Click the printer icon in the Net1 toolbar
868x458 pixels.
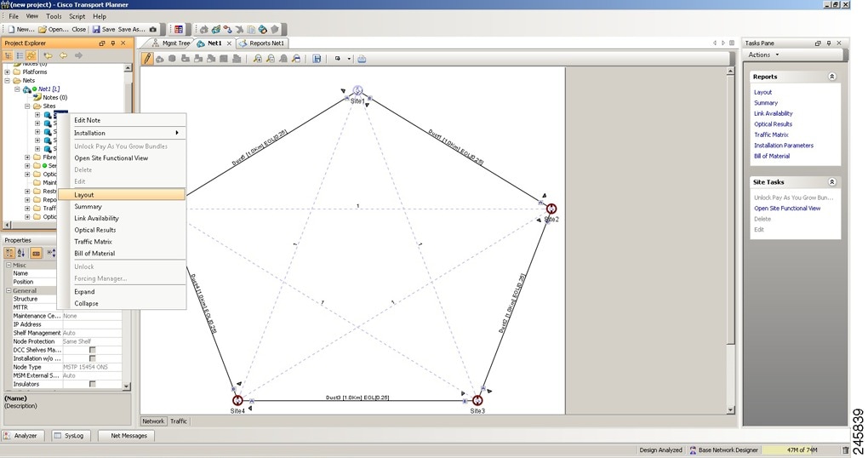(x=362, y=59)
